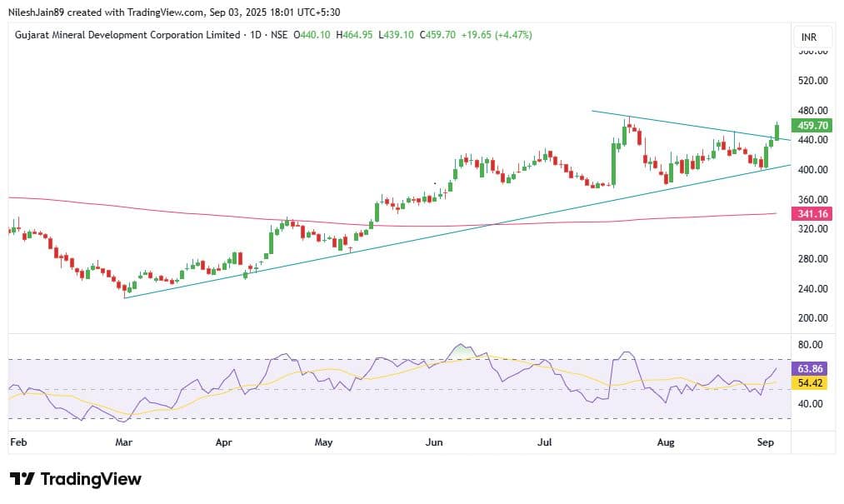Screen dimensions: 844x504
Task: Click the change value +19.65 (+4.47%)
Action: (497, 35)
